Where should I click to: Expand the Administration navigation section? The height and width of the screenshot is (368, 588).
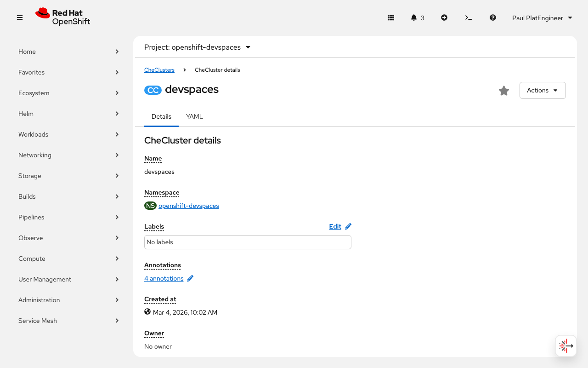tap(69, 300)
